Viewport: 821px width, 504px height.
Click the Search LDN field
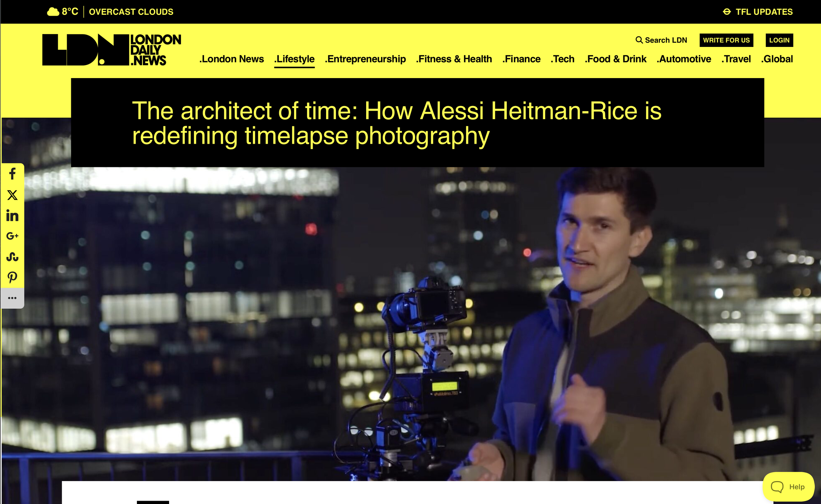click(661, 40)
